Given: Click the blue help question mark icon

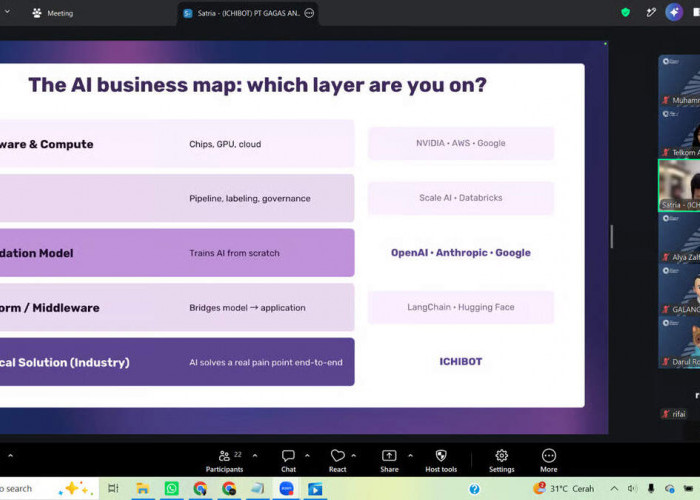Looking at the screenshot, I should [x=474, y=489].
